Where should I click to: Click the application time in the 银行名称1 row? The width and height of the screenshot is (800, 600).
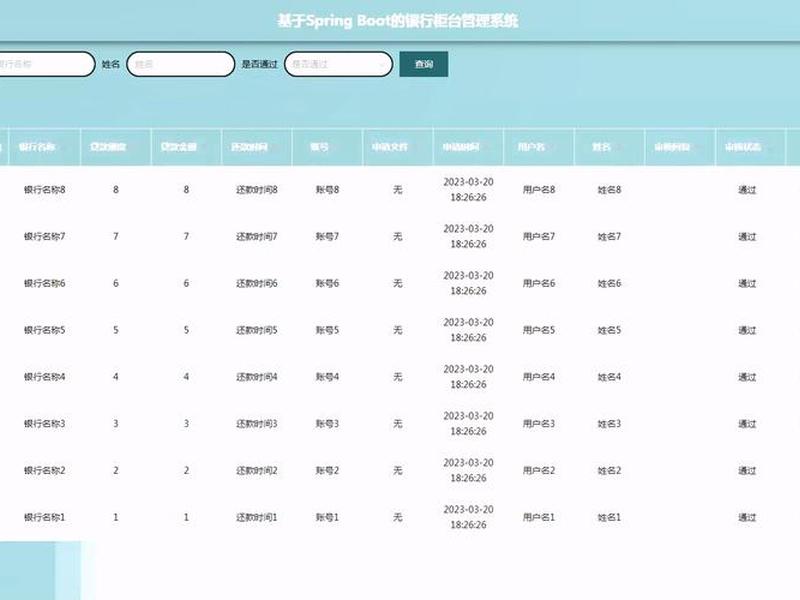[468, 517]
